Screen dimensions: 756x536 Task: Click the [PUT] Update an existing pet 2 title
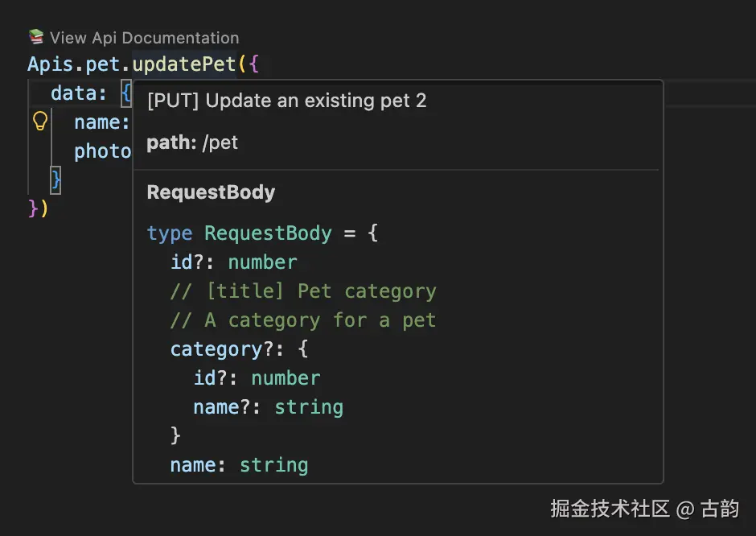pyautogui.click(x=286, y=101)
